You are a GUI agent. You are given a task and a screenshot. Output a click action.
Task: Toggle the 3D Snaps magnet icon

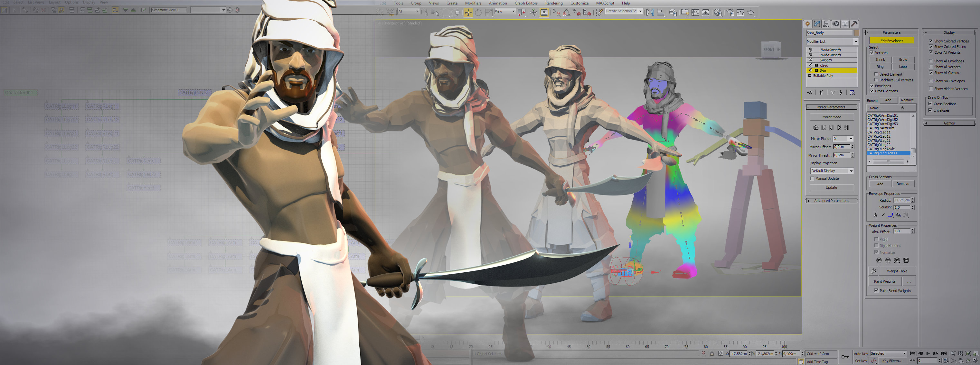556,13
